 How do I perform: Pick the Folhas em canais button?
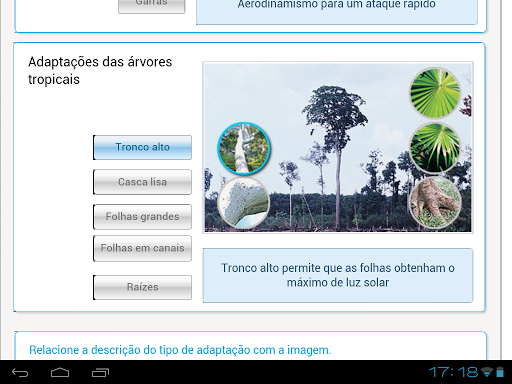point(142,248)
